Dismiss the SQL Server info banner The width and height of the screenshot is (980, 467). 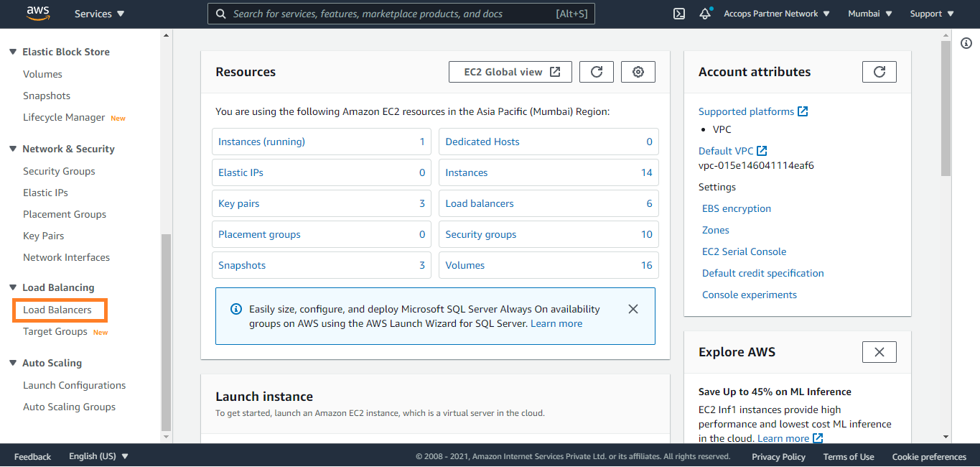click(633, 309)
